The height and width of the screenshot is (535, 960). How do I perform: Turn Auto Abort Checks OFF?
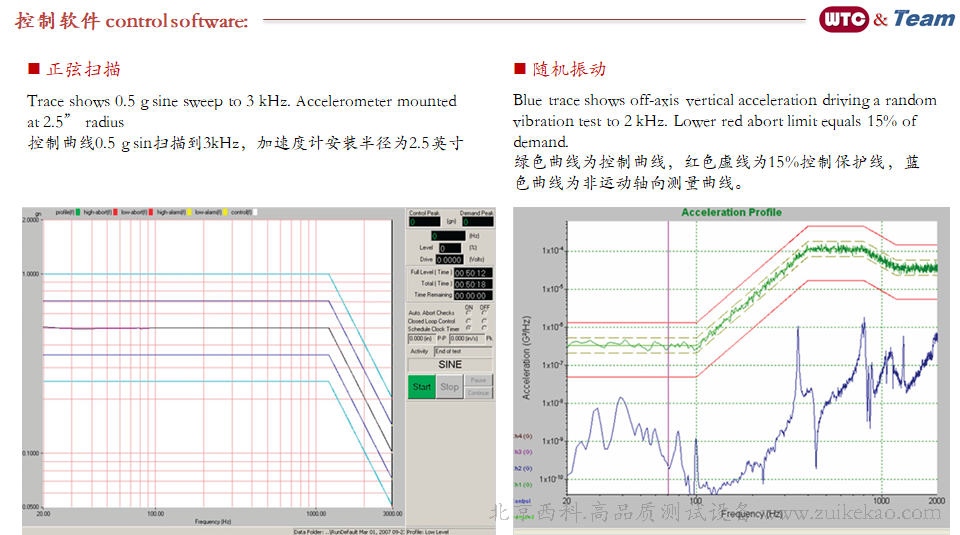click(x=484, y=312)
